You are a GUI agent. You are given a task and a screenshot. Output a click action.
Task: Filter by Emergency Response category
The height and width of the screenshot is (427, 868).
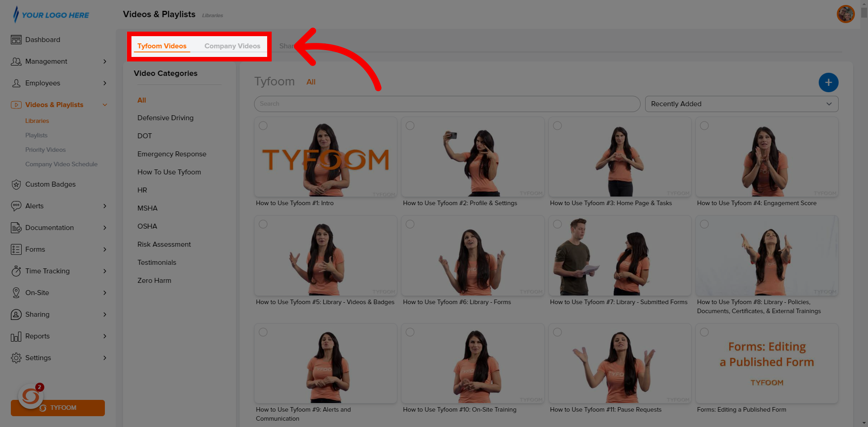[172, 154]
